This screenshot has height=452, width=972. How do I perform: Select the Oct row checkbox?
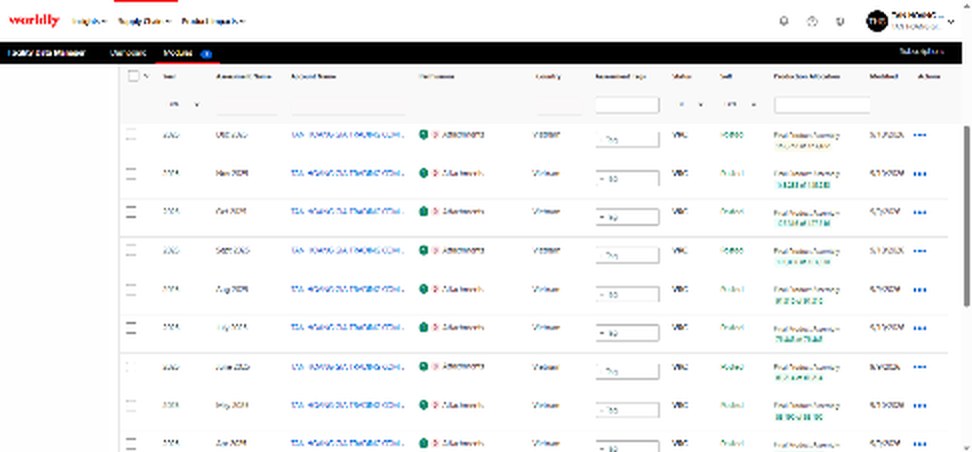point(131,211)
